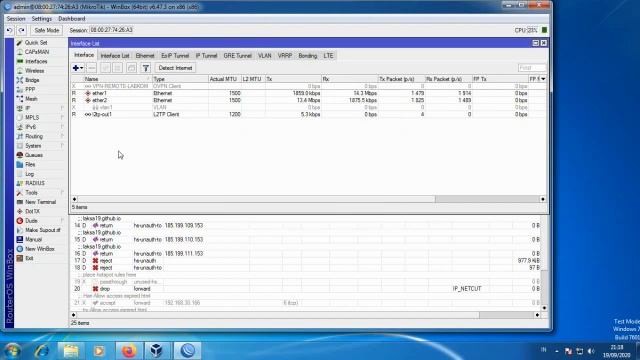Click the remove (minus) toolbar button
The image size is (640, 360).
click(x=92, y=68)
